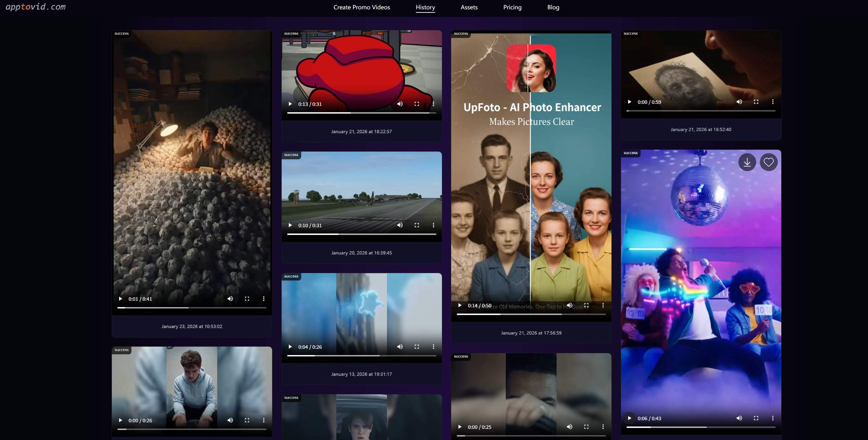Mute the hoodie guy video at bottom left

(x=230, y=420)
